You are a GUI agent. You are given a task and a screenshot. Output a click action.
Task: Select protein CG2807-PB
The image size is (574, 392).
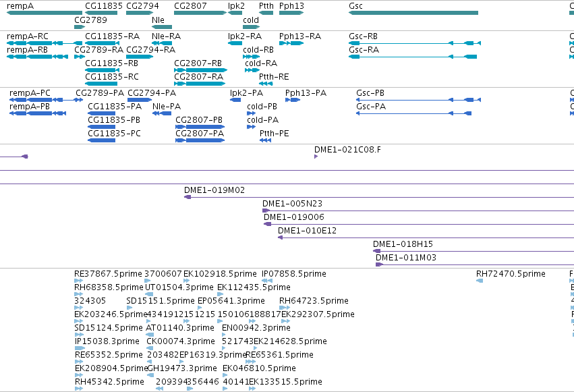click(x=200, y=127)
